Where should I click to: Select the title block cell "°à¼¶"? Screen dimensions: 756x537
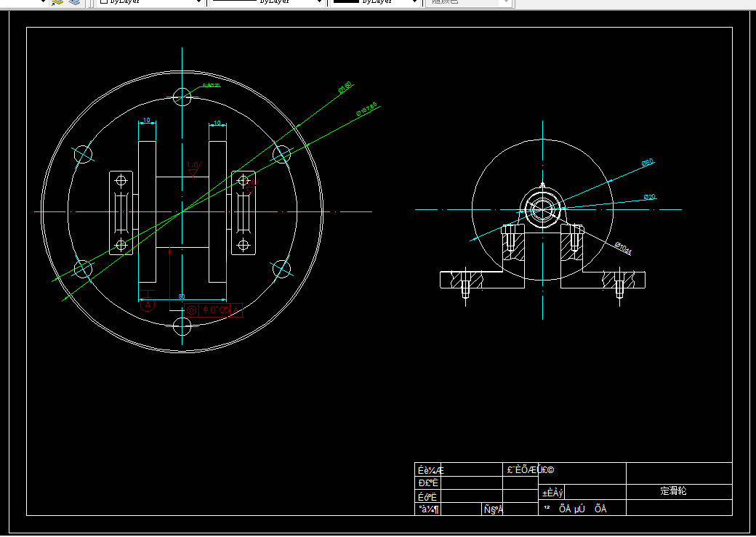pos(428,509)
